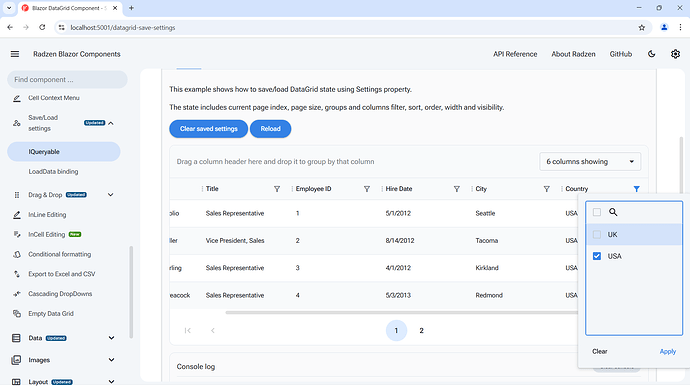
Task: Open the About Radzen link
Action: [x=573, y=54]
